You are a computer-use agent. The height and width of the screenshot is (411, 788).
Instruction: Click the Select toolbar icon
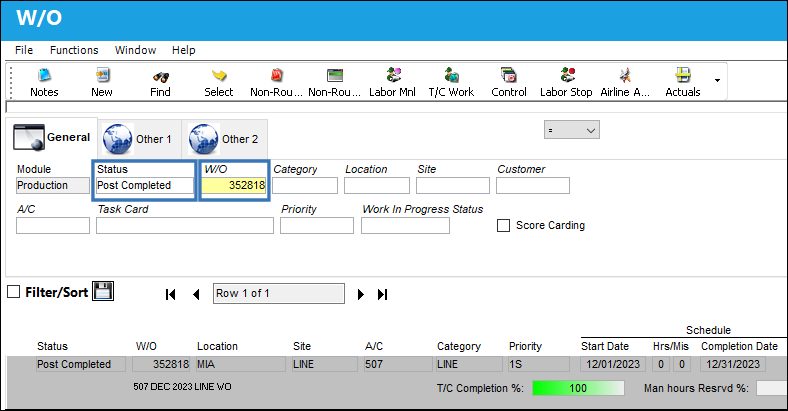(219, 75)
